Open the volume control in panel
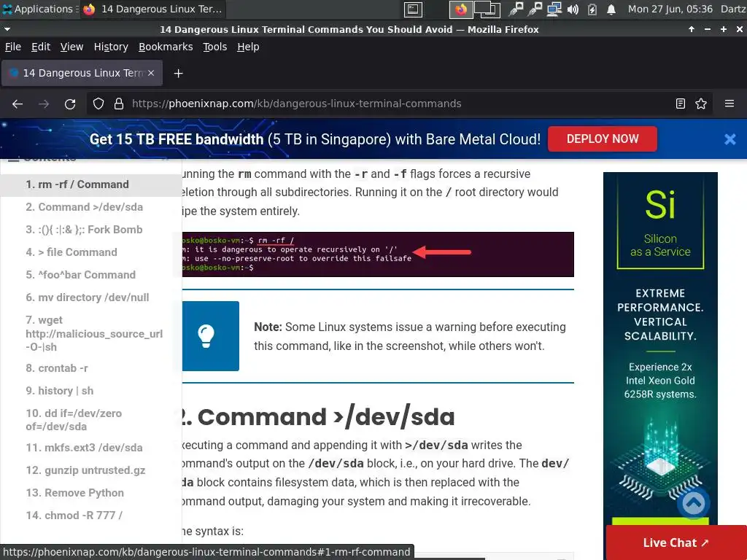The image size is (747, 560). (573, 9)
